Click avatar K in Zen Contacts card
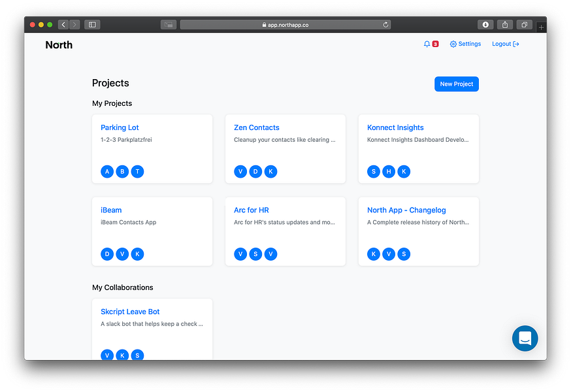Image resolution: width=571 pixels, height=392 pixels. (270, 172)
